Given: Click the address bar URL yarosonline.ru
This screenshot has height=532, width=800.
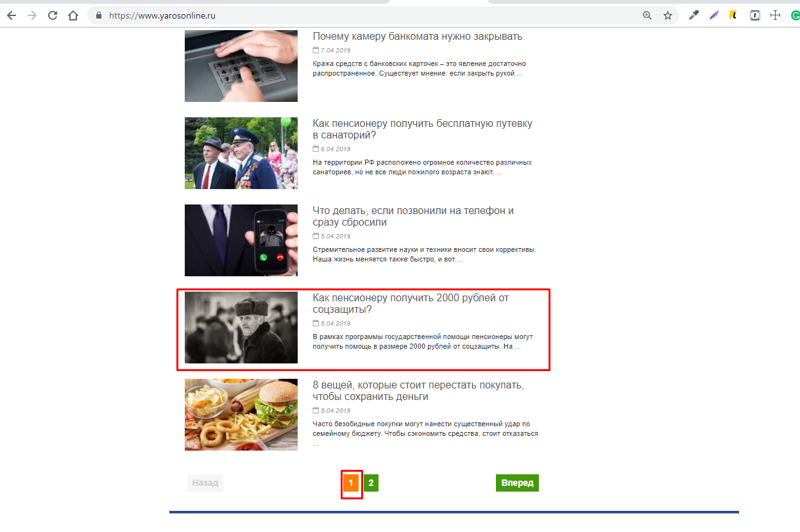Looking at the screenshot, I should tap(162, 15).
